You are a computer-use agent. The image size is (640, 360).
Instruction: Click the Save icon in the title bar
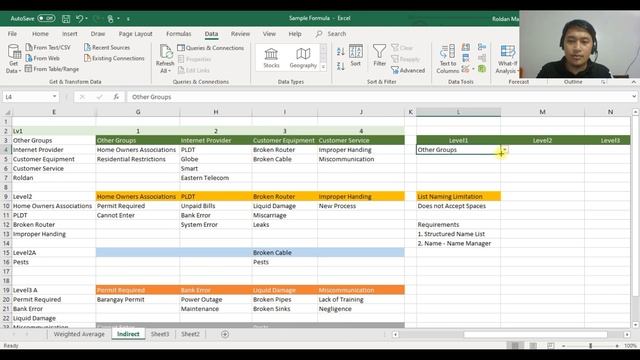(66, 18)
